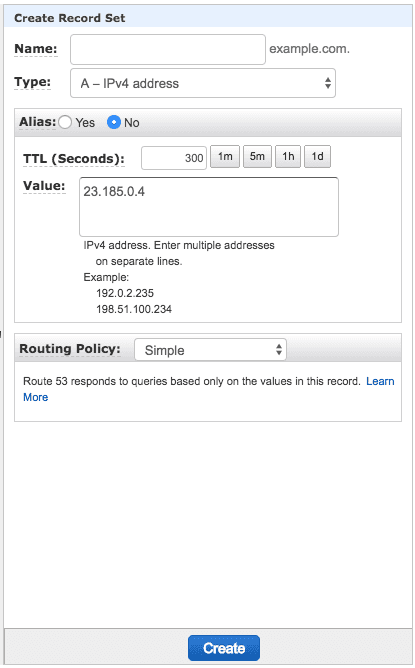This screenshot has height=668, width=415.
Task: Set TTL using the 1d button
Action: point(317,156)
